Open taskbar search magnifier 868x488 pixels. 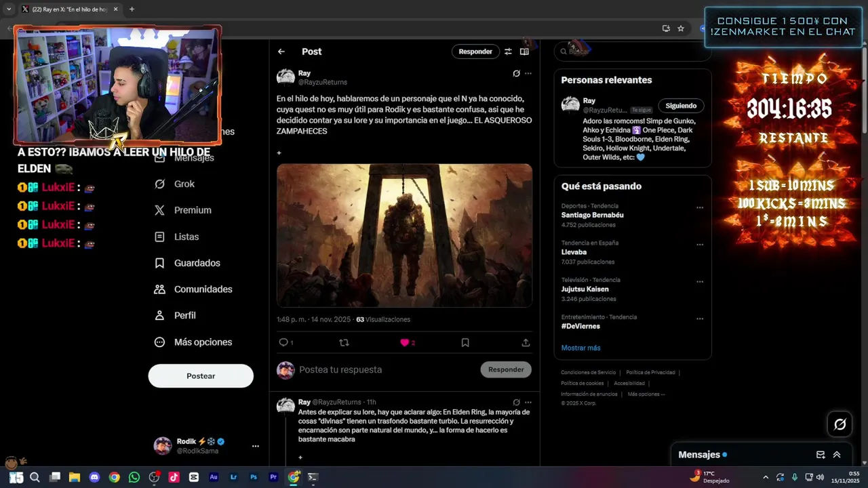pos(35,477)
